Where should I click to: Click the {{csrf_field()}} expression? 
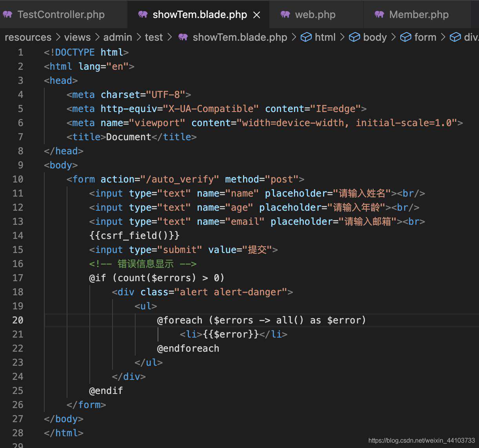tap(134, 236)
